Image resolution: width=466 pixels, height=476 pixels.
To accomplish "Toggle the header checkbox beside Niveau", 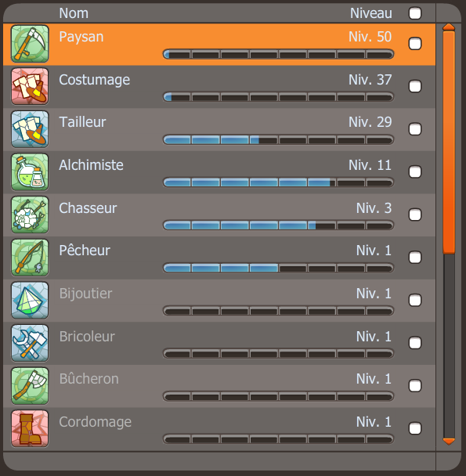I will 415,13.
